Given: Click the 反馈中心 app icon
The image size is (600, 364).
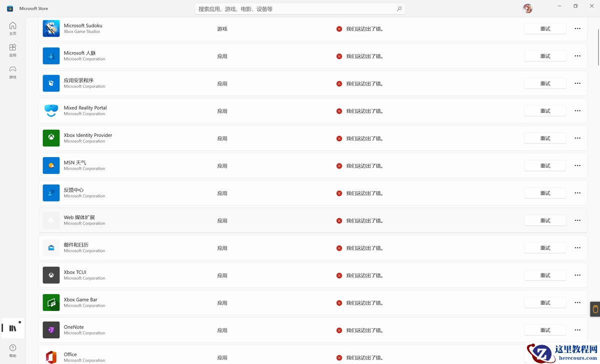Looking at the screenshot, I should tap(51, 193).
